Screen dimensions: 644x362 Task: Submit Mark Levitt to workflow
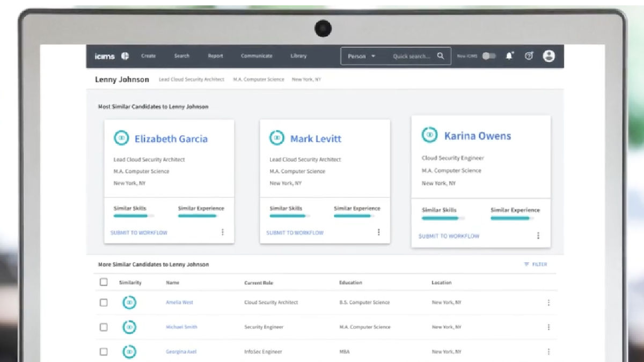coord(295,233)
